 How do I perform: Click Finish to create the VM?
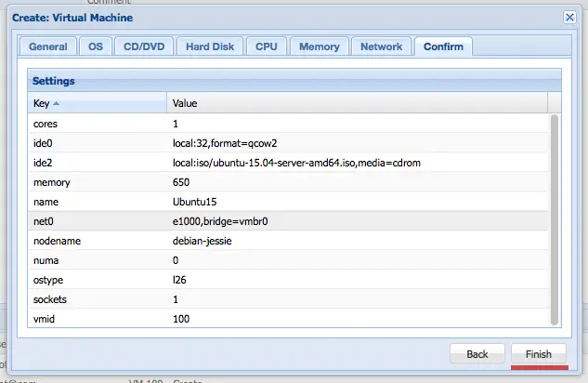tap(539, 354)
